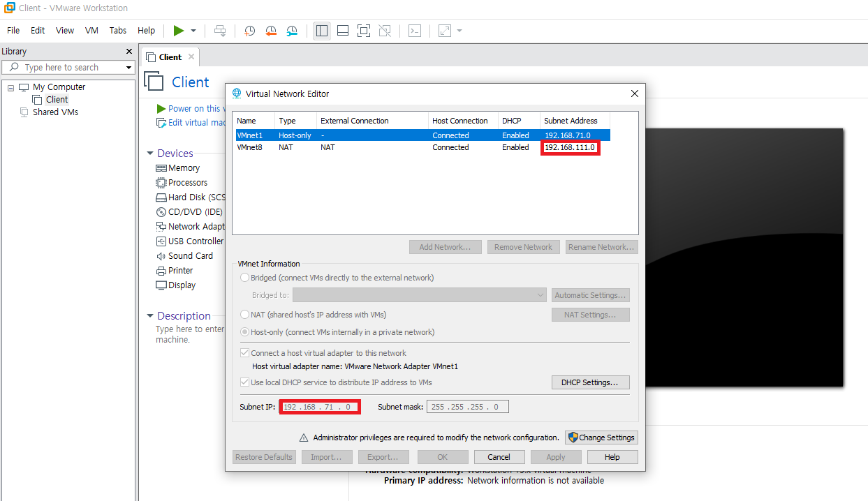Toggle Connect a host virtual adapter checkbox
This screenshot has height=501, width=868.
(x=244, y=353)
